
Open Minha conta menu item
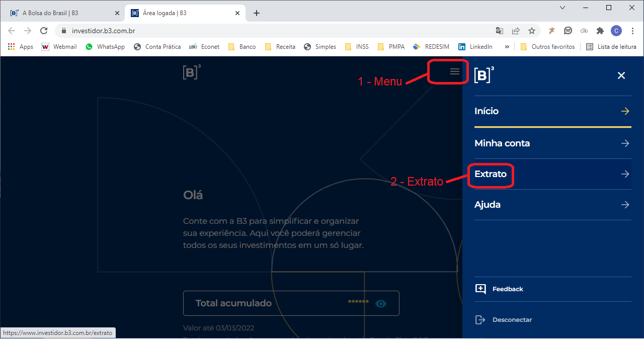(552, 143)
